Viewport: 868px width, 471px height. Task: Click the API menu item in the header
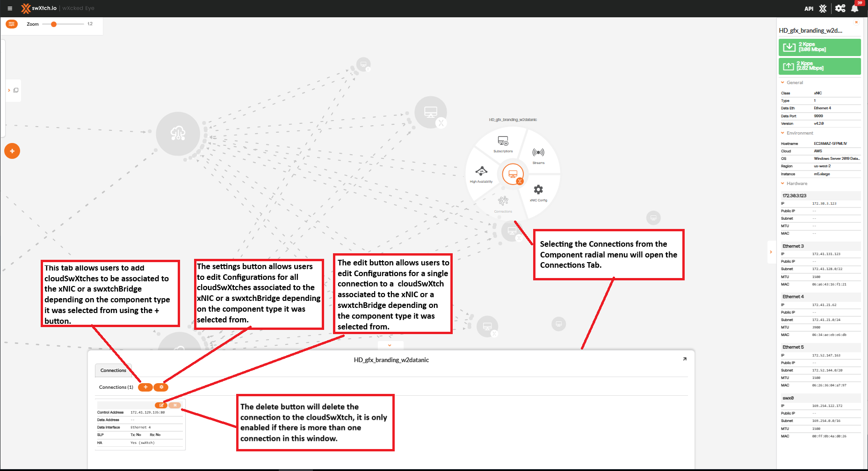point(809,8)
